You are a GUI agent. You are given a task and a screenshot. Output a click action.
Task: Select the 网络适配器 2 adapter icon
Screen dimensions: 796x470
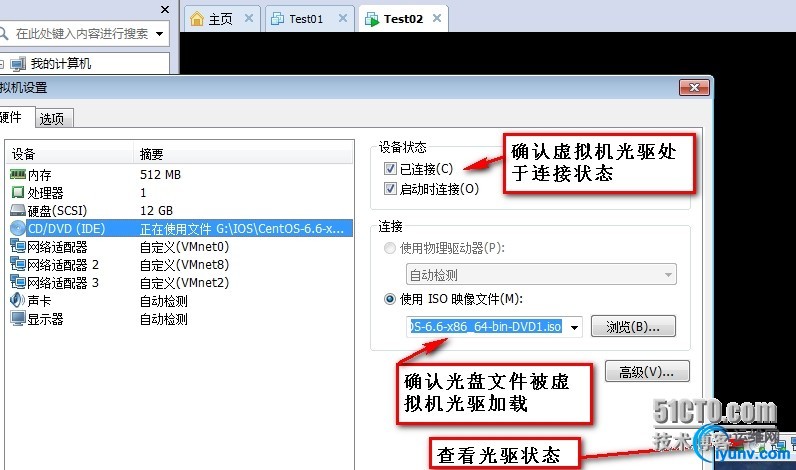[x=18, y=264]
